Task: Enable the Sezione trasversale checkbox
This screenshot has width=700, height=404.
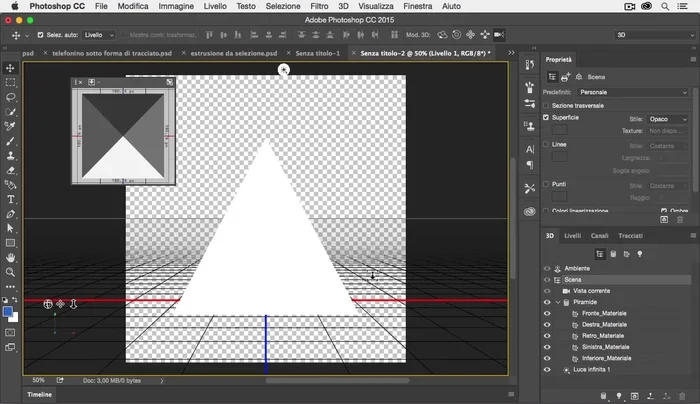Action: click(547, 105)
